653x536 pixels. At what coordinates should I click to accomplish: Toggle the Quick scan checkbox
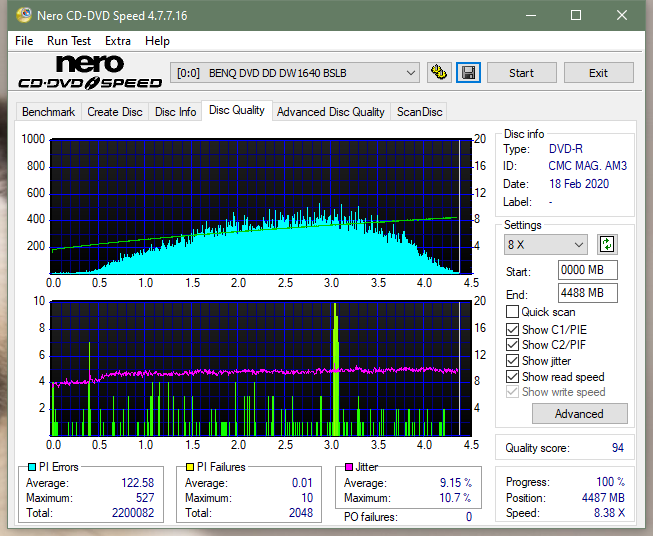click(512, 312)
